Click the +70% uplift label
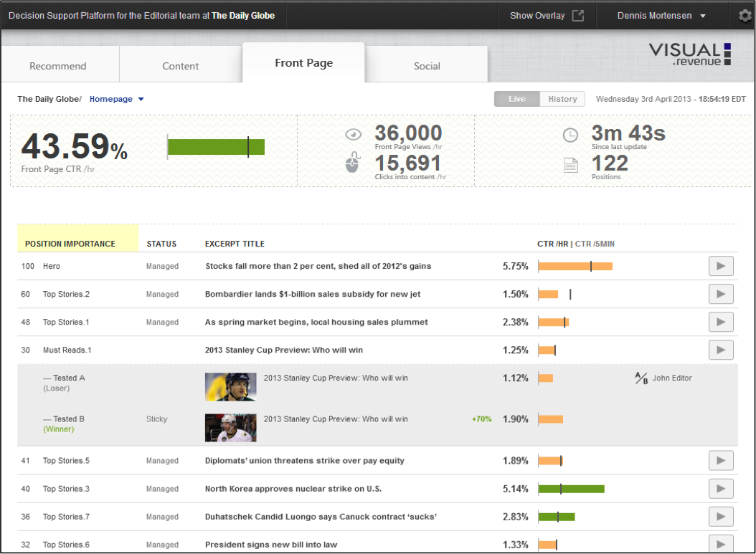This screenshot has height=554, width=756. point(482,419)
